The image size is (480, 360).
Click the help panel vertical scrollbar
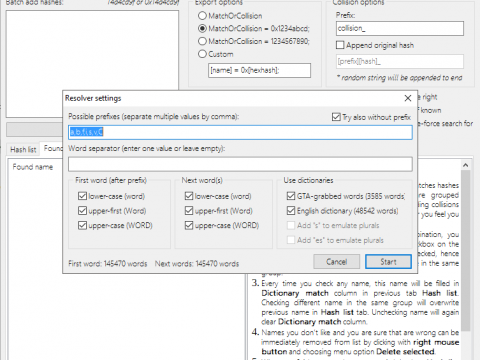[466, 250]
